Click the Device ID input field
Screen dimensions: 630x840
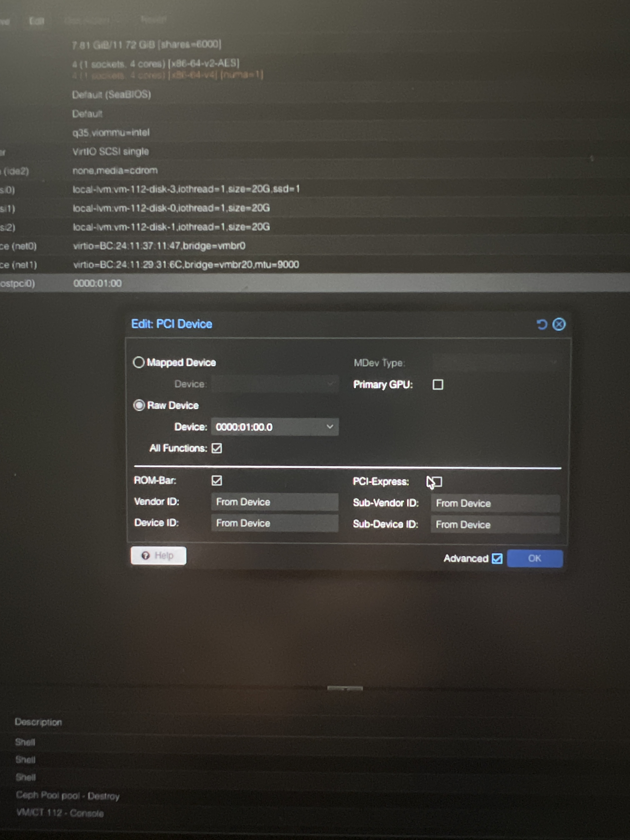point(274,523)
